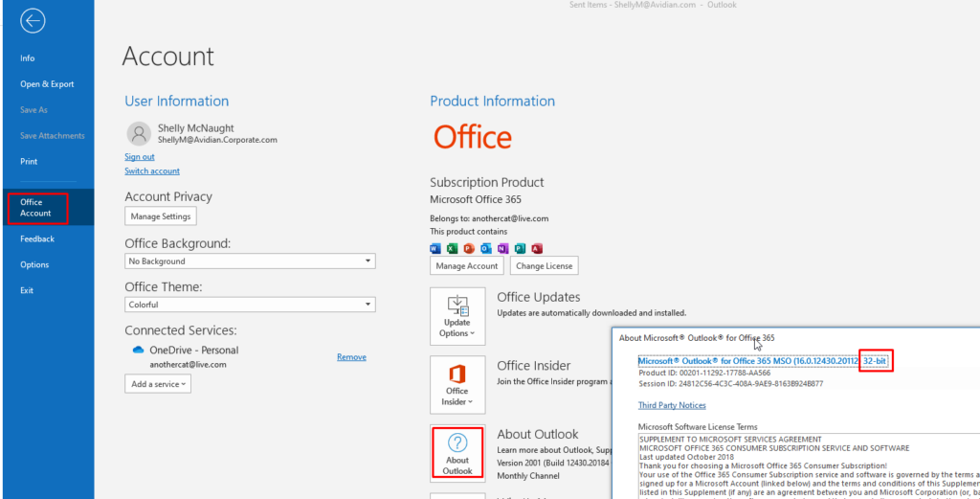This screenshot has width=980, height=499.
Task: Click the Access app icon under product contains
Action: [537, 248]
